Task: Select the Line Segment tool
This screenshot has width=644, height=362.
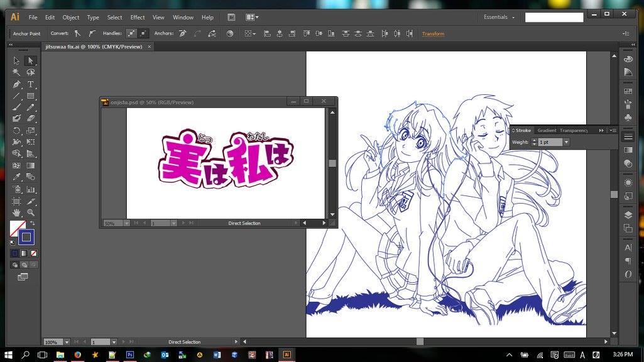Action: click(x=16, y=96)
